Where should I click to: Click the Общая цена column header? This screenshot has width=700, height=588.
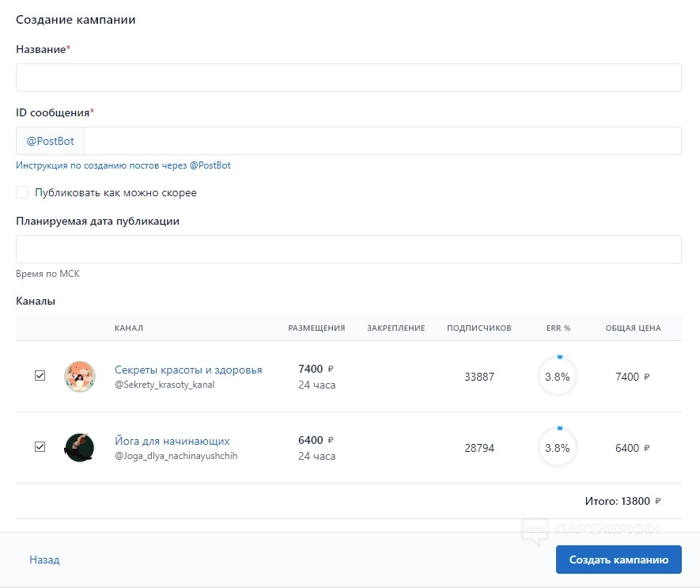[x=633, y=328]
